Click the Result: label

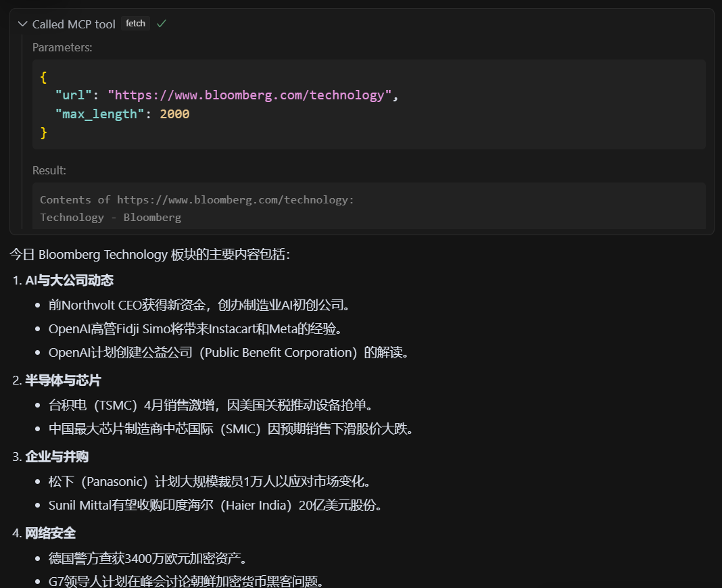[x=49, y=170]
